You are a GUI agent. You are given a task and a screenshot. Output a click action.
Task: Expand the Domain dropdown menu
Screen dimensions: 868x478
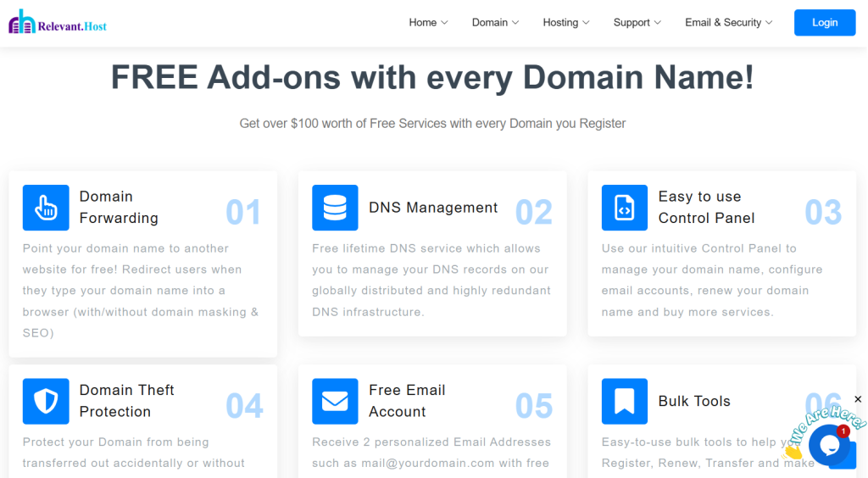click(x=495, y=23)
